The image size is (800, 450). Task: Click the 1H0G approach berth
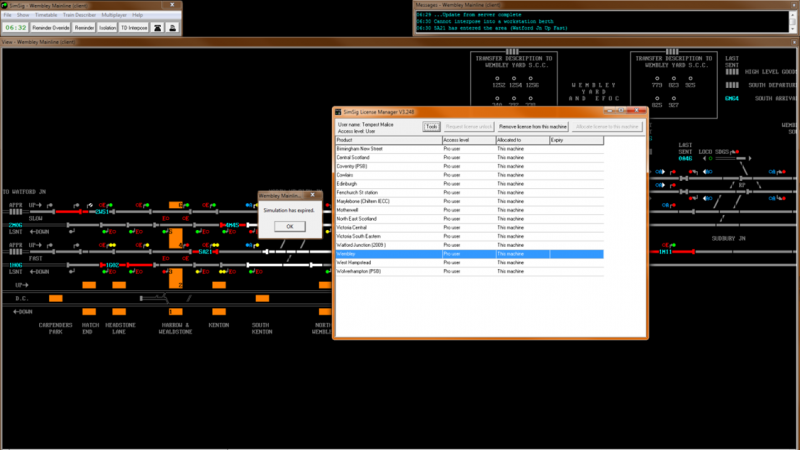click(x=15, y=265)
